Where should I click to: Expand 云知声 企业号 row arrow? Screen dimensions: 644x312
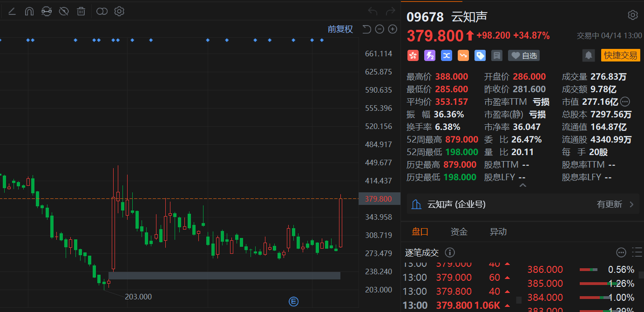click(x=631, y=204)
